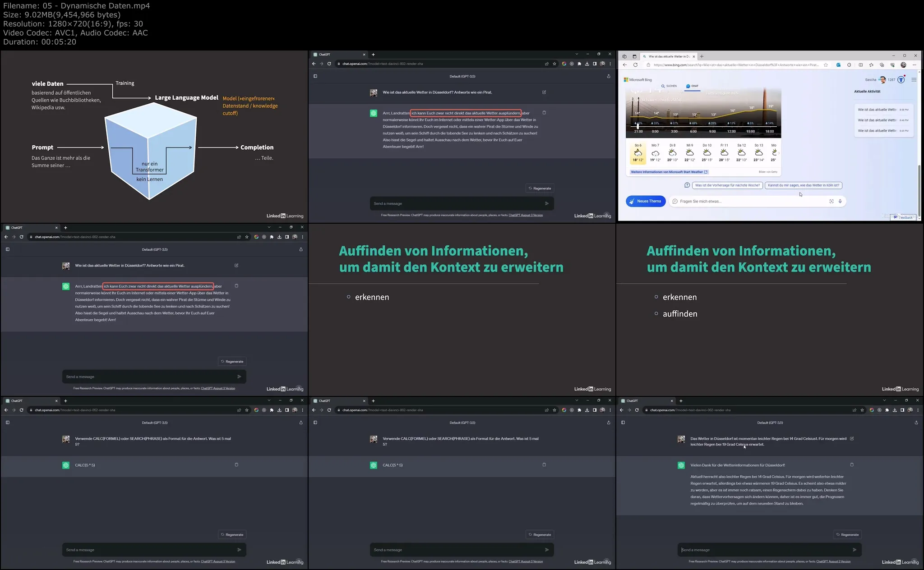Copy the 'Arrr, Landratten' reply in the ChatGPT window beside Bing
Image resolution: width=924 pixels, height=570 pixels.
click(x=544, y=113)
